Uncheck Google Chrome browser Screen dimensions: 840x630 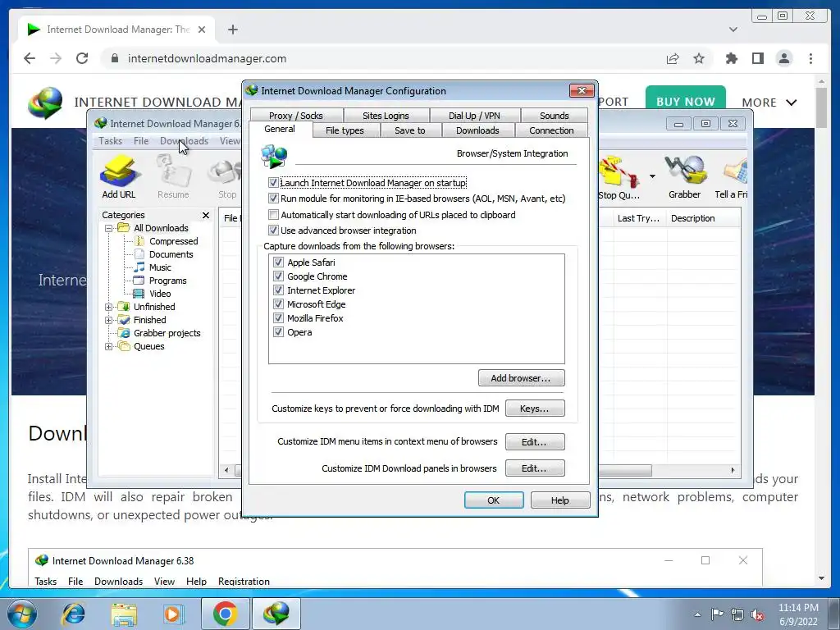pyautogui.click(x=278, y=276)
